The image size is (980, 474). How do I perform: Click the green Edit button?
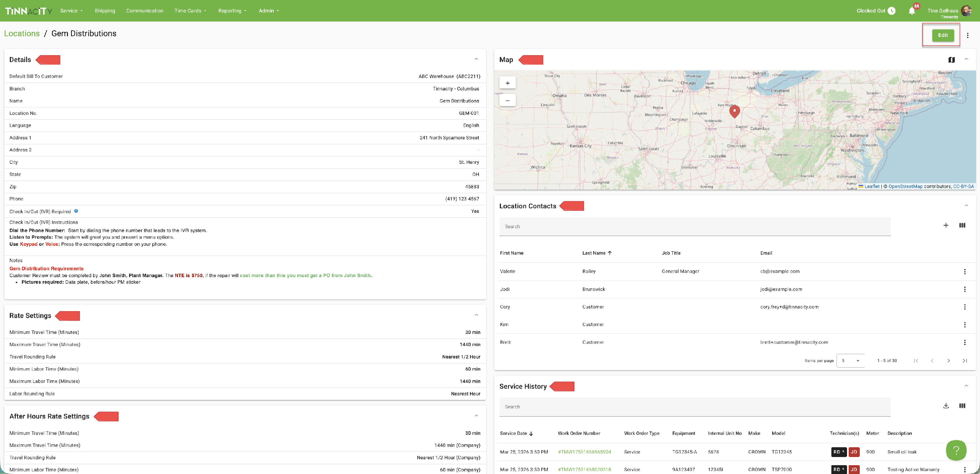[x=942, y=35]
